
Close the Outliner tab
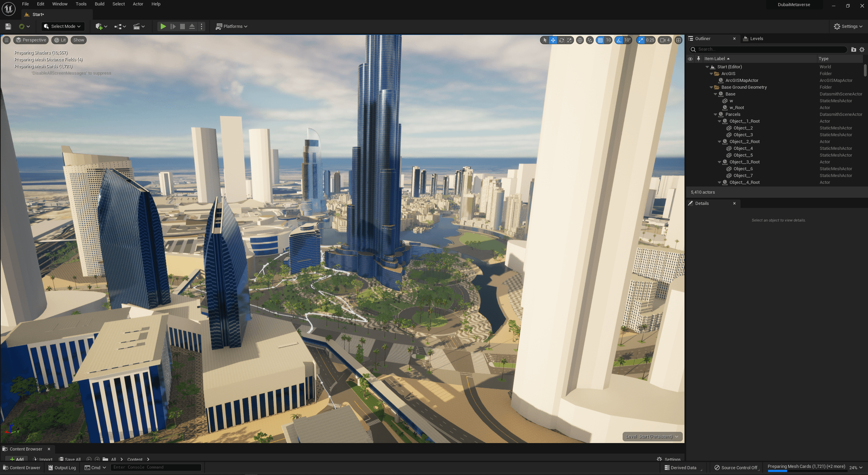click(734, 39)
